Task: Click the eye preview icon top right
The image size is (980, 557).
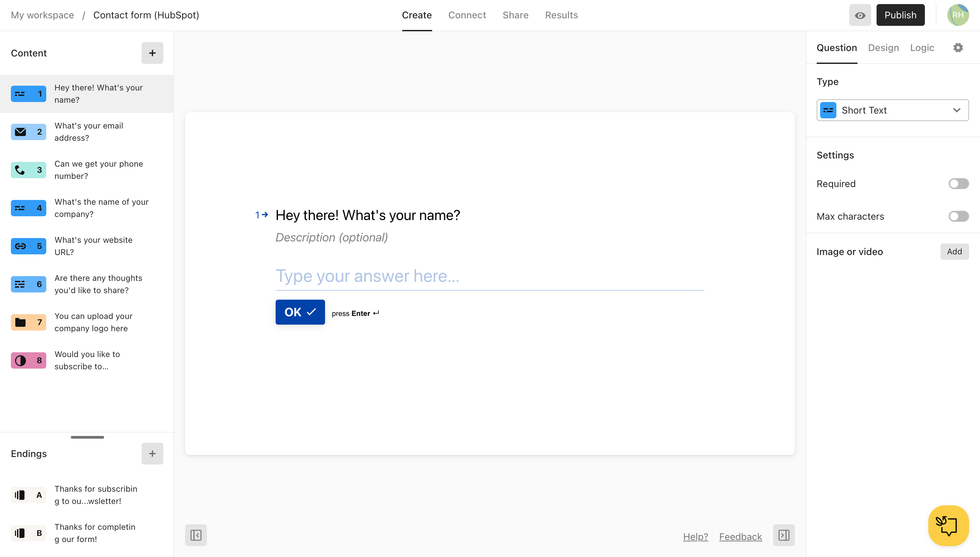Action: [x=860, y=15]
